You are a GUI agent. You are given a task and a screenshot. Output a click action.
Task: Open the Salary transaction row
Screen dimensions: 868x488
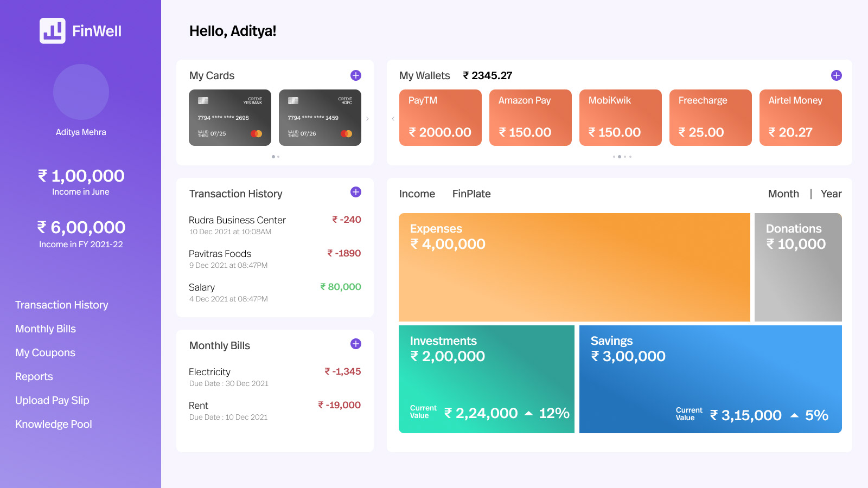point(275,292)
